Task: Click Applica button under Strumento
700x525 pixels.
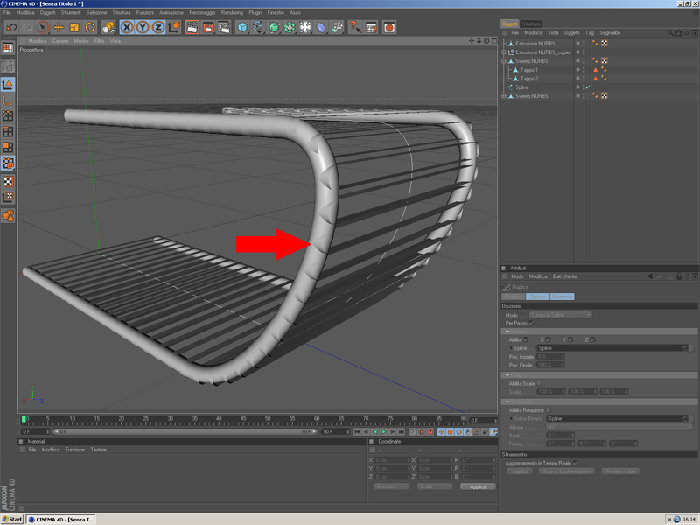Action: pyautogui.click(x=519, y=471)
